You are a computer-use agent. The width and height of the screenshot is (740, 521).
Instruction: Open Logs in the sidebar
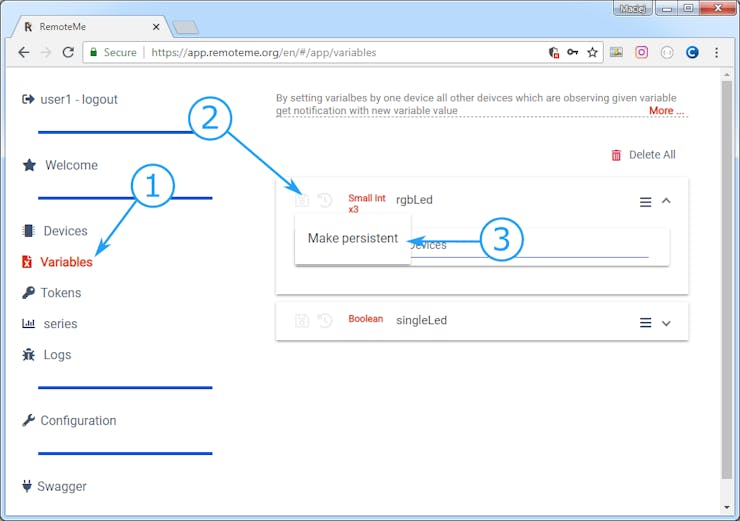pyautogui.click(x=57, y=355)
